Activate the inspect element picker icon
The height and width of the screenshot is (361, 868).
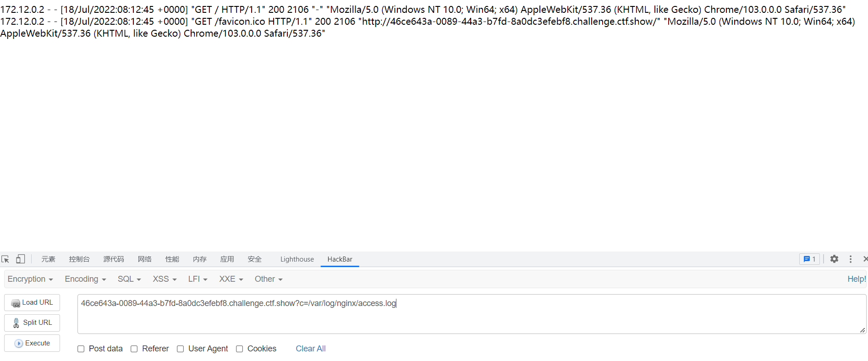(x=5, y=259)
